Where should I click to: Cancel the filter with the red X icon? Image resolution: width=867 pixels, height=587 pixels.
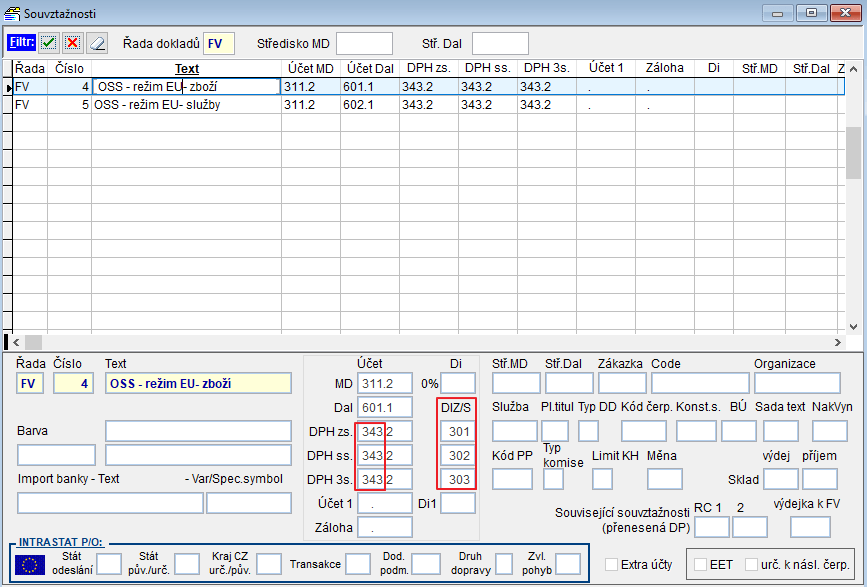click(72, 43)
